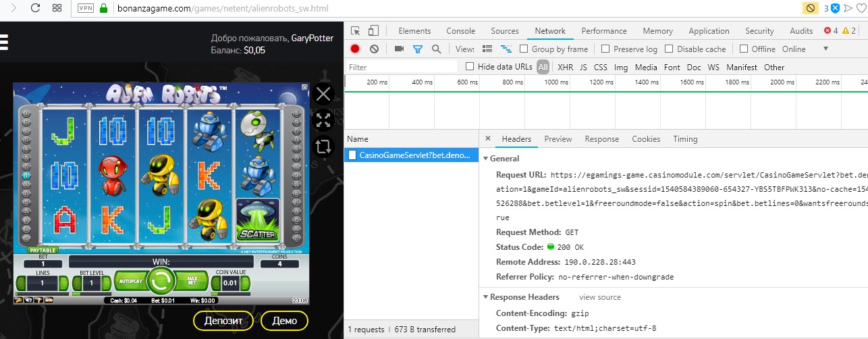Enable Group by frame checkbox
The image size is (868, 339).
524,49
